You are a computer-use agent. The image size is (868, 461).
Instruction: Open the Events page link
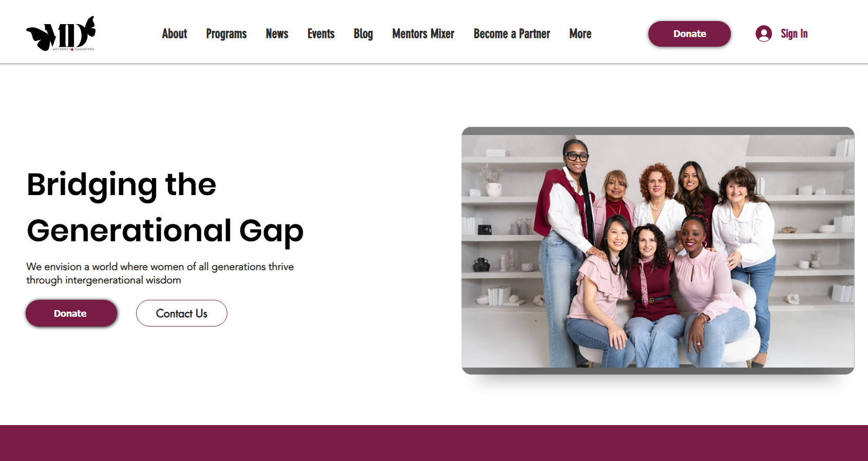pos(321,34)
